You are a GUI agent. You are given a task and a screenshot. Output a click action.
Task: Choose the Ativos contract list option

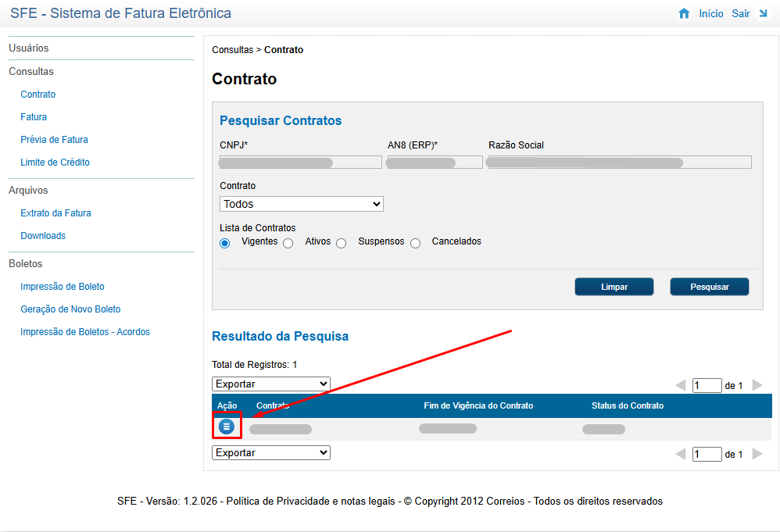[x=288, y=243]
